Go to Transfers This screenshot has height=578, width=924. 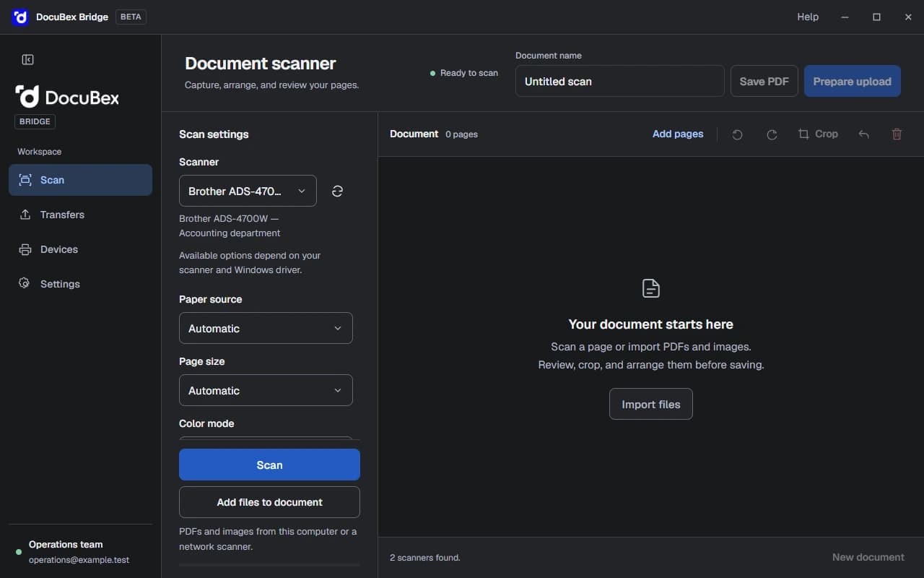pos(81,215)
